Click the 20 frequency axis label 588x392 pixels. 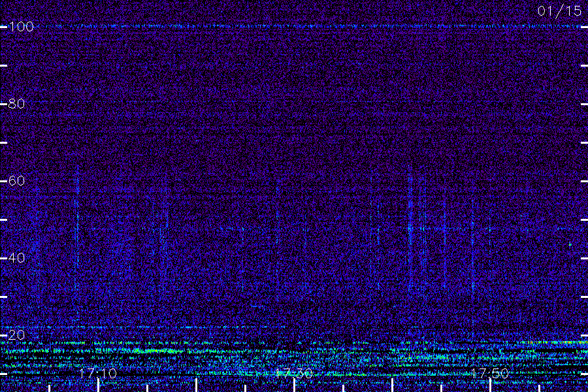click(16, 335)
